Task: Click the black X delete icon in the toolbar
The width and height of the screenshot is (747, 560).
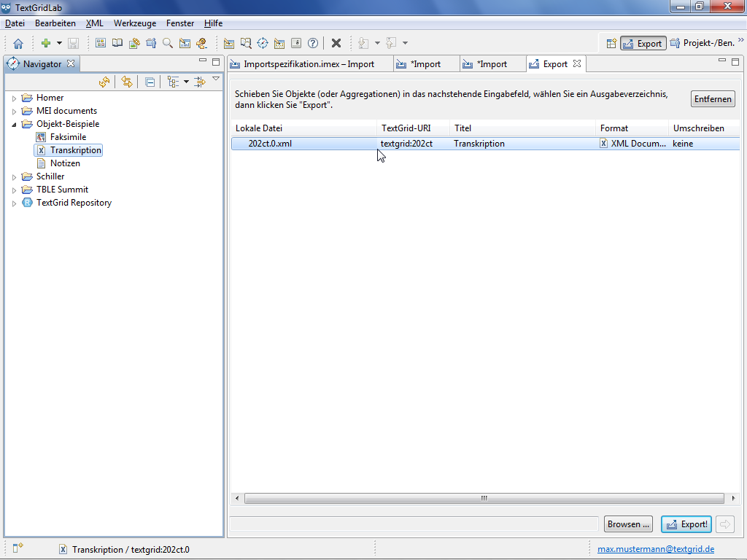Action: coord(336,44)
